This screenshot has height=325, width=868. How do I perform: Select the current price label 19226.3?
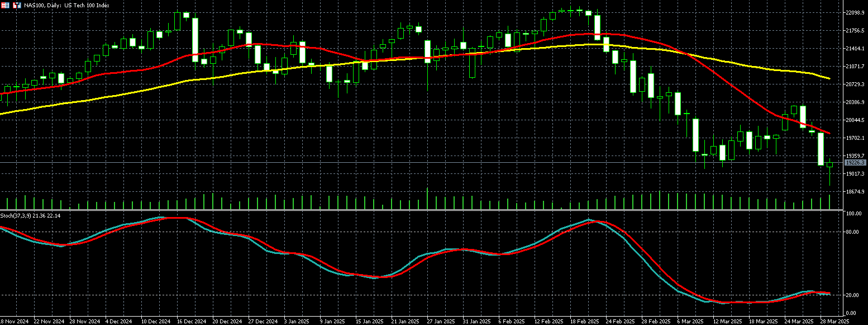[x=854, y=163]
